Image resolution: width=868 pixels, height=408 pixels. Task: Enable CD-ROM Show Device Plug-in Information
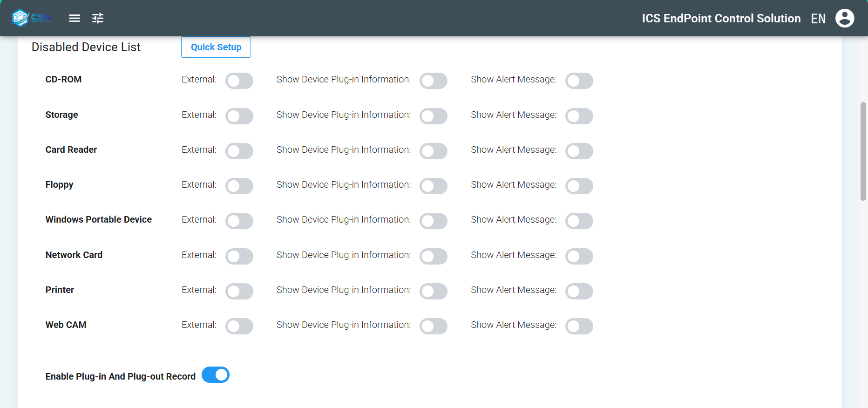point(433,81)
